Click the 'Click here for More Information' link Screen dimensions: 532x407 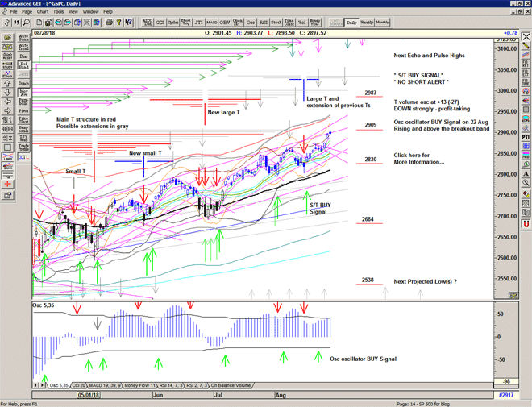click(418, 158)
